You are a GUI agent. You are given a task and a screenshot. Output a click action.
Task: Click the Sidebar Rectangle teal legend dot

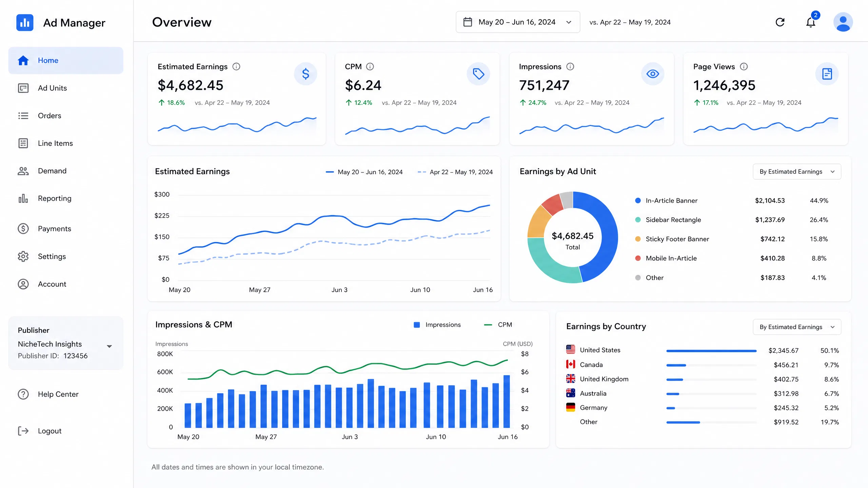(x=638, y=220)
